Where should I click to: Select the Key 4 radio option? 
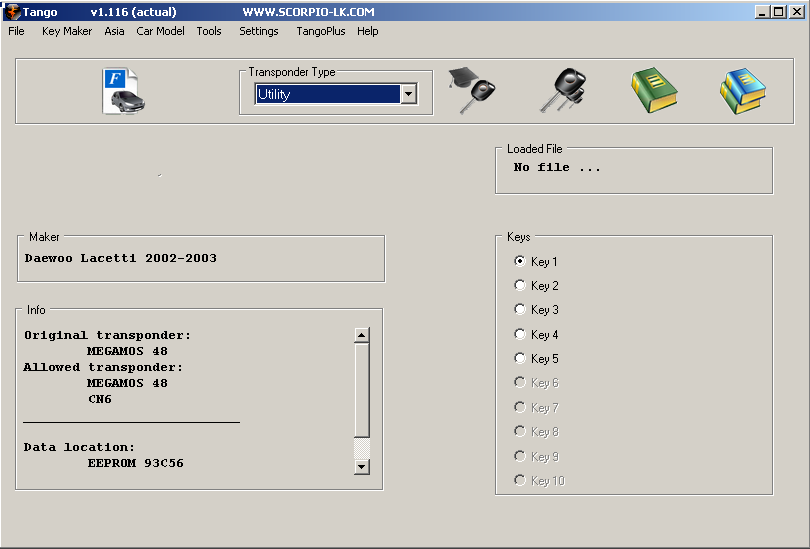point(520,334)
